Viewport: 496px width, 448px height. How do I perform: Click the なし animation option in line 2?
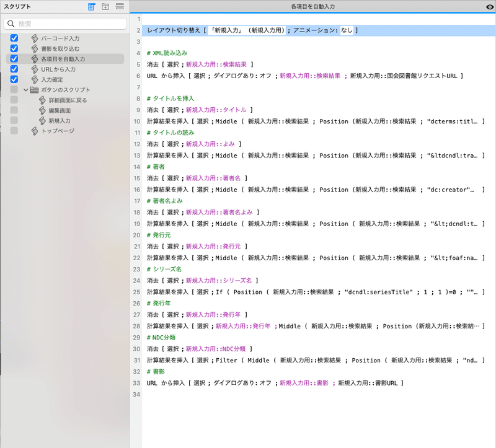click(347, 30)
